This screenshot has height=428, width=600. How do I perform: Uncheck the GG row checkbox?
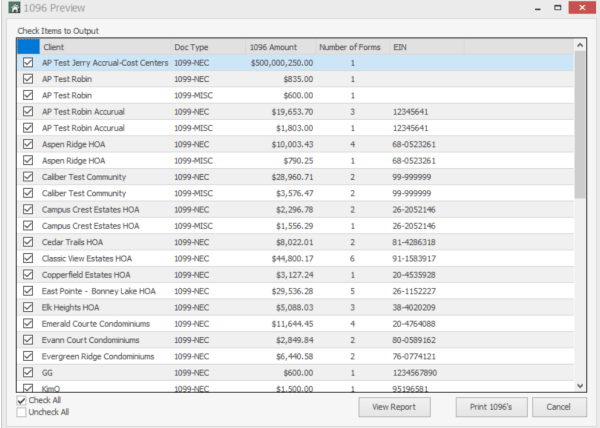click(28, 373)
